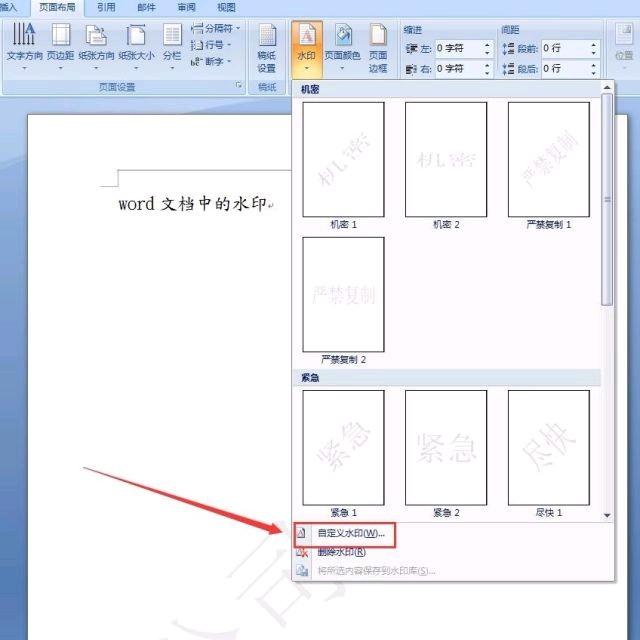The image size is (640, 640).
Task: Click the right indent 0 字符 field
Action: pyautogui.click(x=459, y=69)
